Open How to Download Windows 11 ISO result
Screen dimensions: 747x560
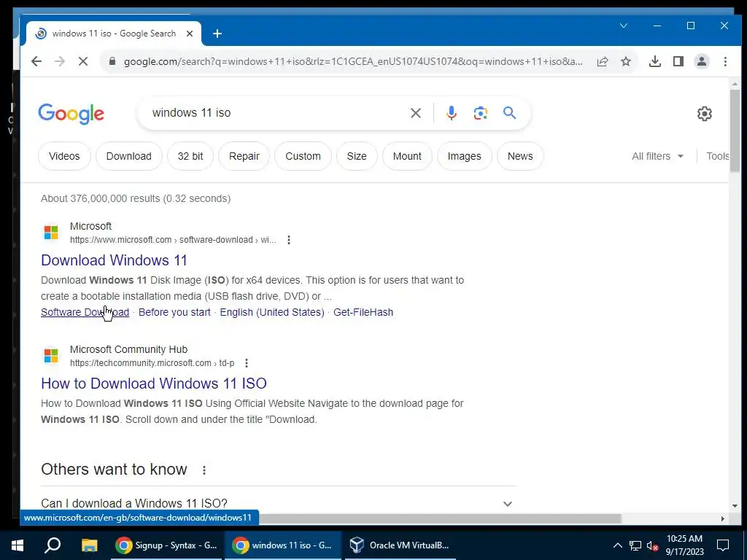[x=154, y=384]
